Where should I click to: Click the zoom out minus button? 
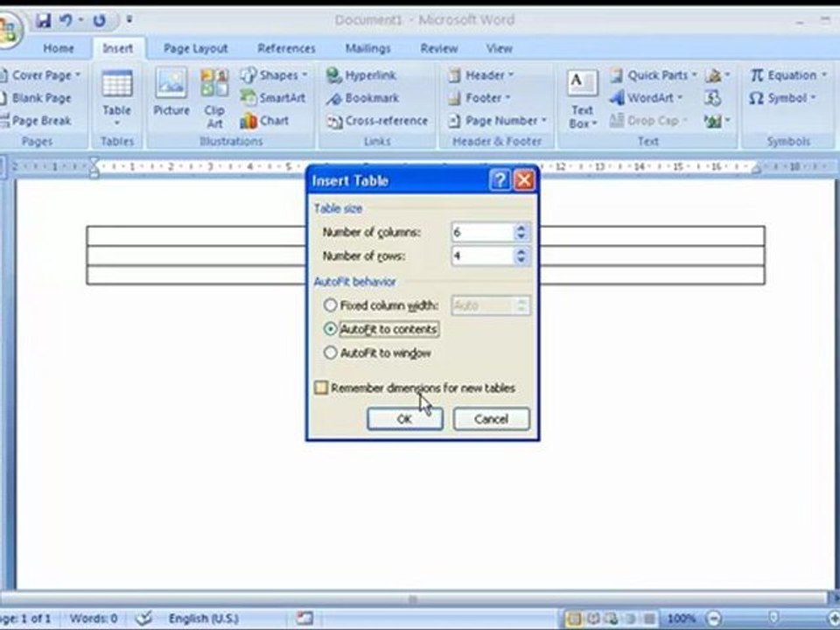(x=714, y=619)
